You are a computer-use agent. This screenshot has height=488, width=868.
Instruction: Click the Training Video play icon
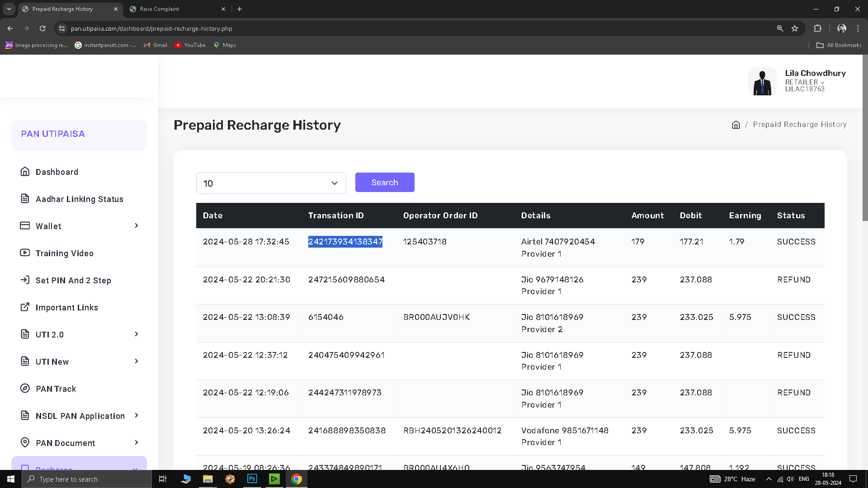(25, 253)
